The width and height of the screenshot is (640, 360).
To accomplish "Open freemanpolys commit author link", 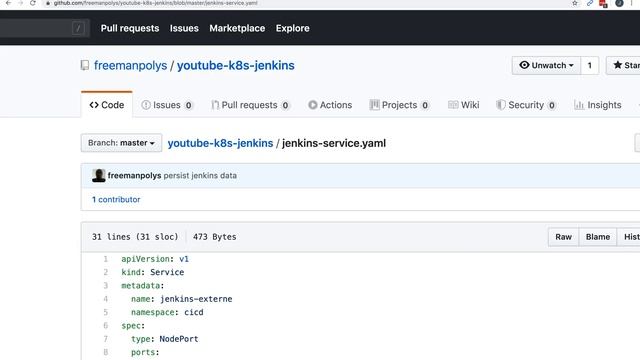I will point(134,176).
